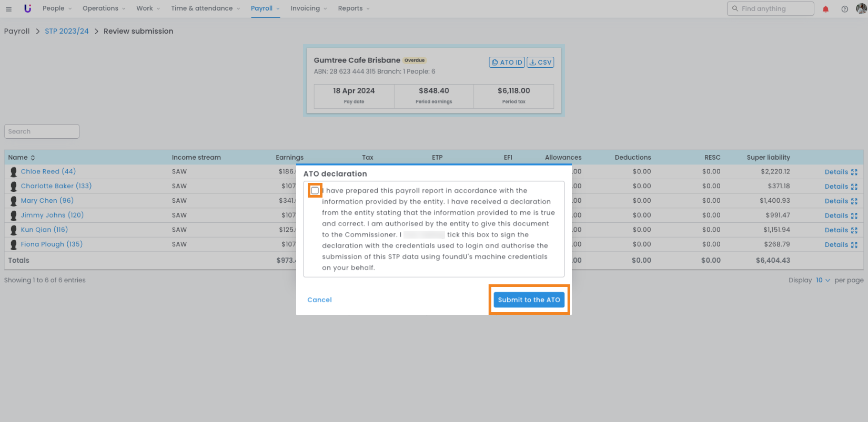This screenshot has height=422, width=868.
Task: Download the CSV file
Action: point(540,62)
